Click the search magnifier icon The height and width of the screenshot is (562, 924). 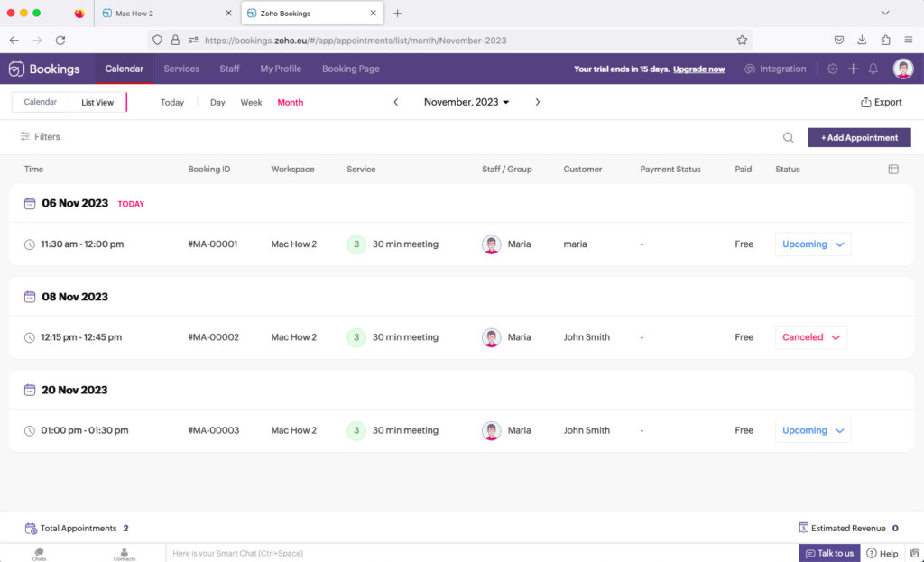(x=788, y=138)
